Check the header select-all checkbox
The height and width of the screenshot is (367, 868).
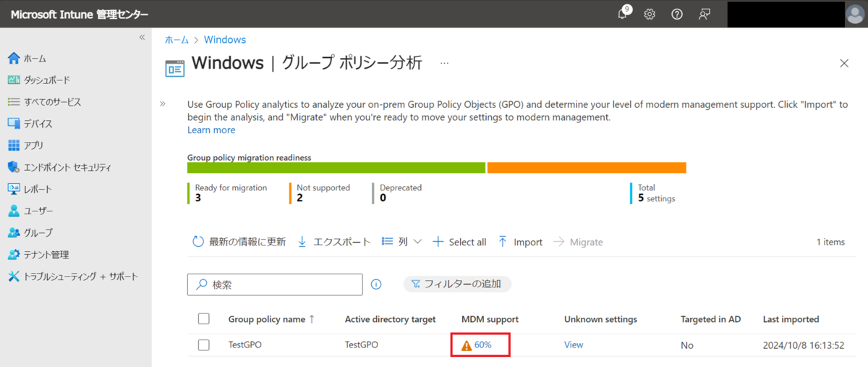(x=203, y=319)
